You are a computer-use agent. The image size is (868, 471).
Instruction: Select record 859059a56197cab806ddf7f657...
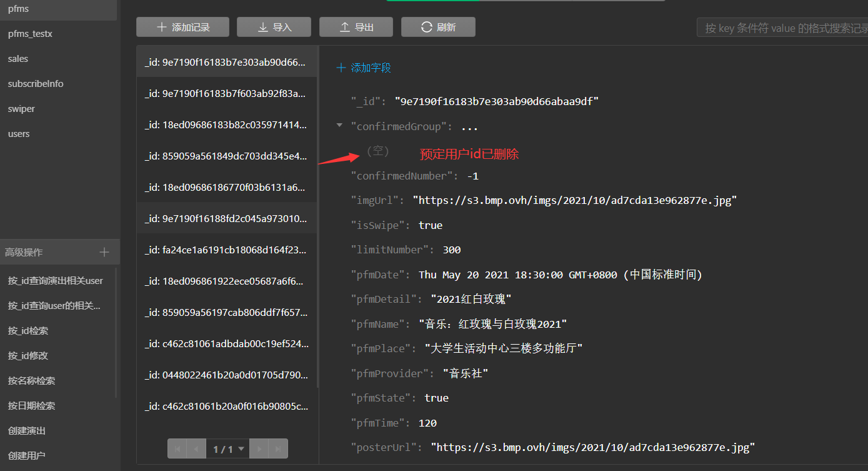(x=226, y=312)
